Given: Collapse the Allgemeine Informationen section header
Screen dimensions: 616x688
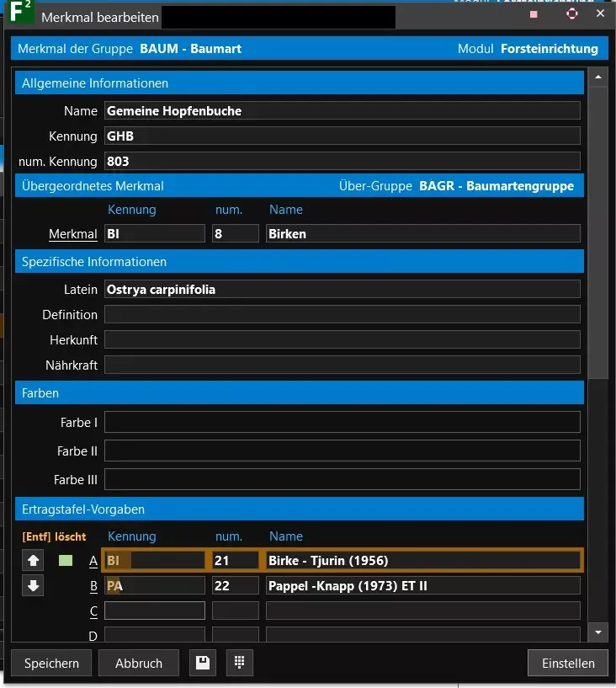Looking at the screenshot, I should (x=299, y=83).
